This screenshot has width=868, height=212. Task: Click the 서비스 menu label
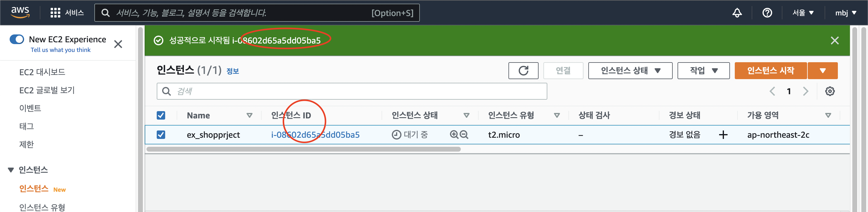click(74, 13)
